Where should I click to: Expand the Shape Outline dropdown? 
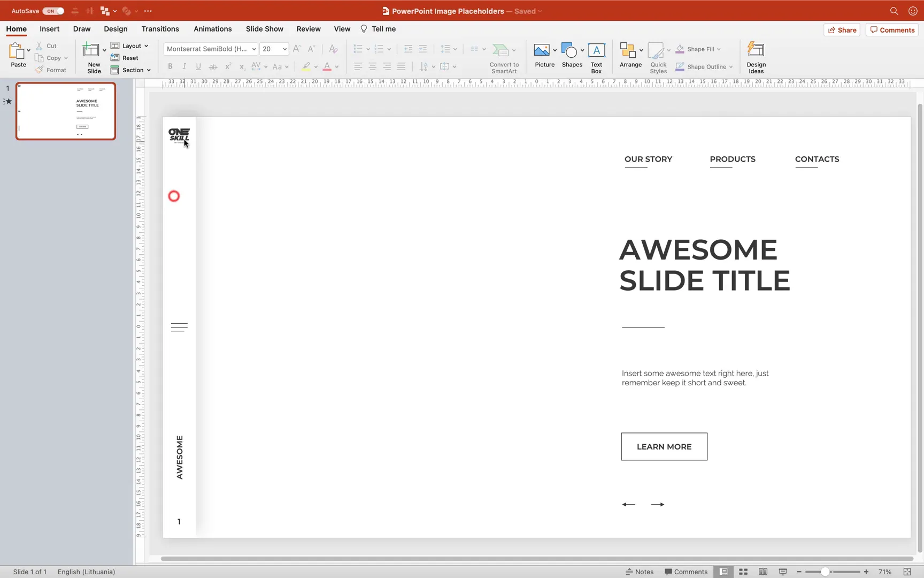click(730, 67)
